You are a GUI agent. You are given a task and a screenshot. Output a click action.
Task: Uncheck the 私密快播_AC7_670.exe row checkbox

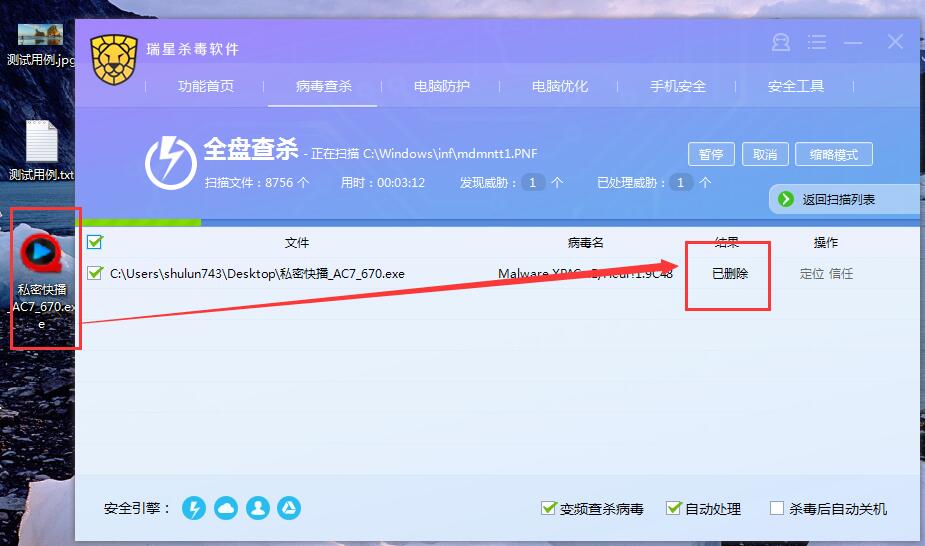(94, 273)
